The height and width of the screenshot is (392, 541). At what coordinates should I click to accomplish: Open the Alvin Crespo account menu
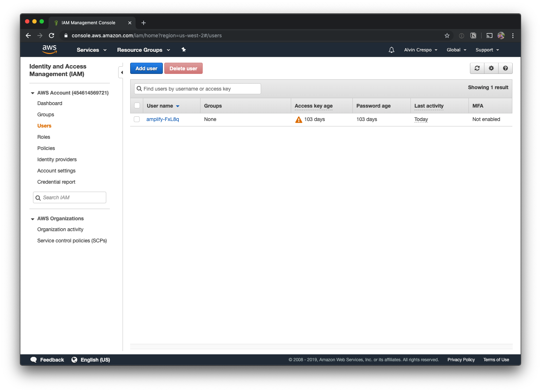(421, 50)
